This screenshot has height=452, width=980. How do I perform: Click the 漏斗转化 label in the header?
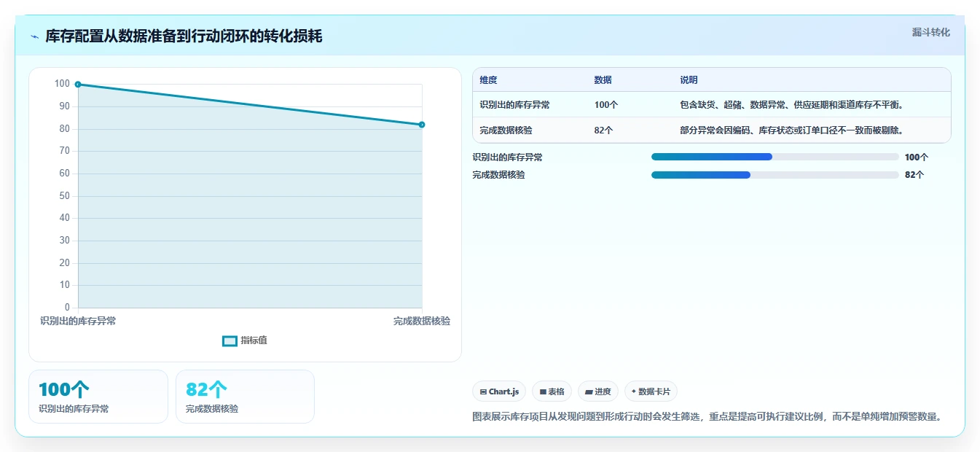(x=930, y=32)
